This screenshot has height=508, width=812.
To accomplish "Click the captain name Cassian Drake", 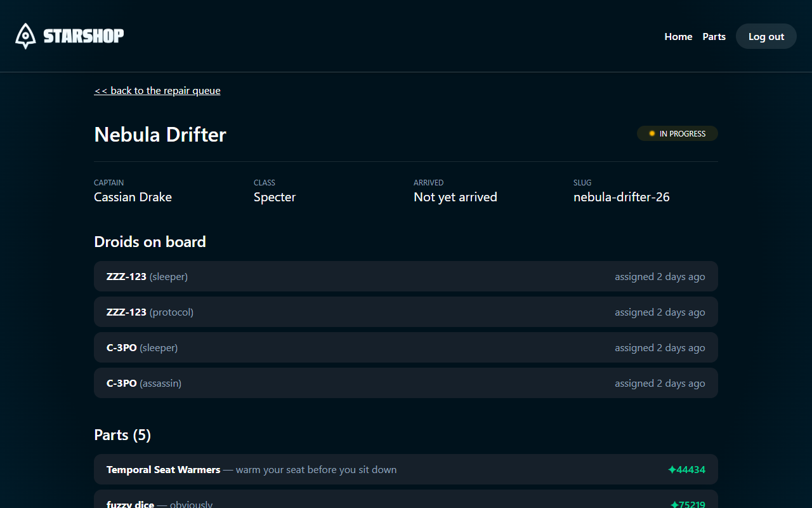I will 133,197.
